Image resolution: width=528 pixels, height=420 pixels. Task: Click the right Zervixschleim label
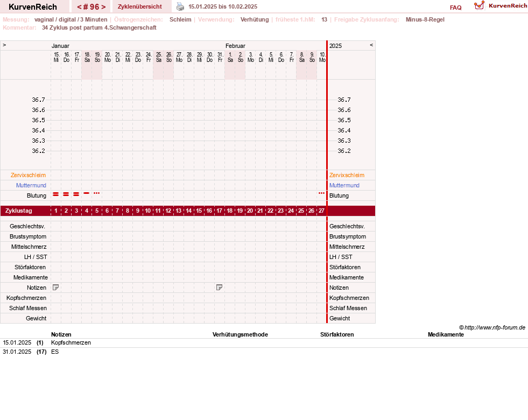tap(347, 175)
